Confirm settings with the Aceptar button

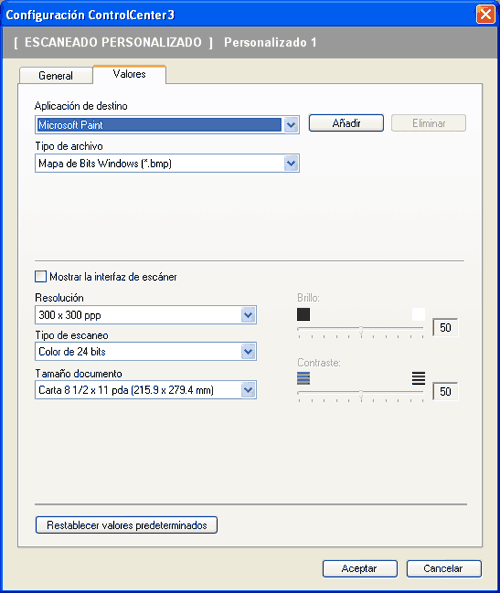(360, 568)
